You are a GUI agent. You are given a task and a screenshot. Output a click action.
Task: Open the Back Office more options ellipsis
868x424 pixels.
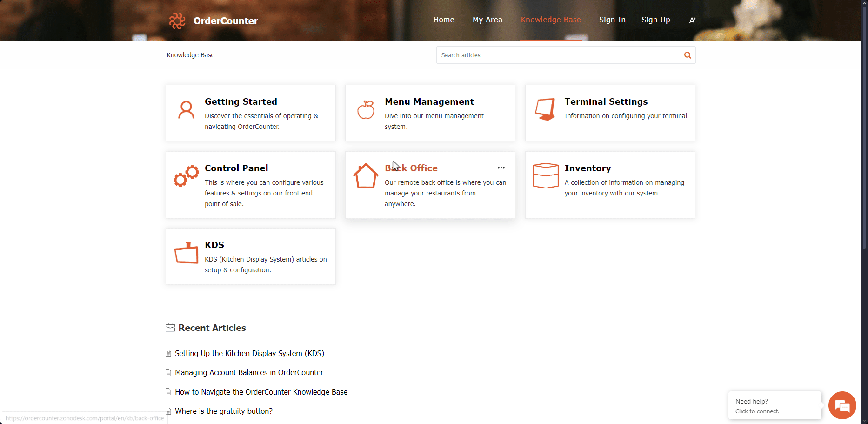(x=501, y=168)
